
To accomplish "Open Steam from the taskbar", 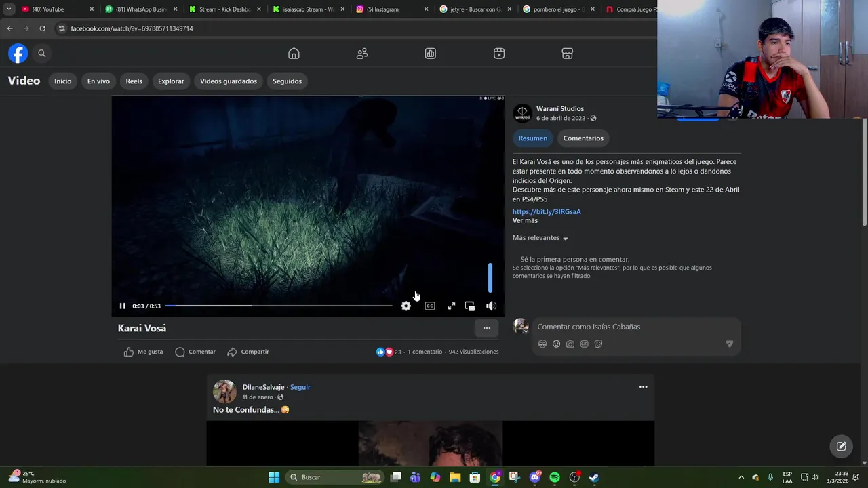I will pyautogui.click(x=594, y=477).
